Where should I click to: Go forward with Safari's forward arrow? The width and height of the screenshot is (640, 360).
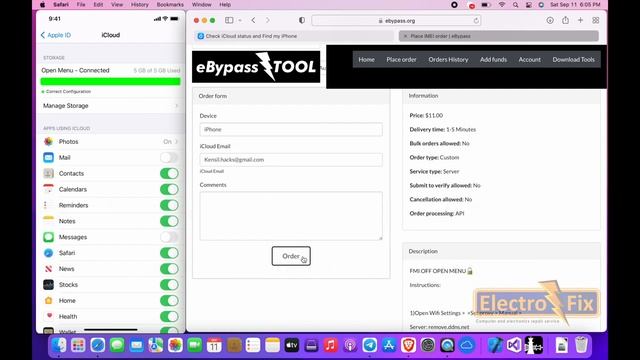tap(268, 20)
